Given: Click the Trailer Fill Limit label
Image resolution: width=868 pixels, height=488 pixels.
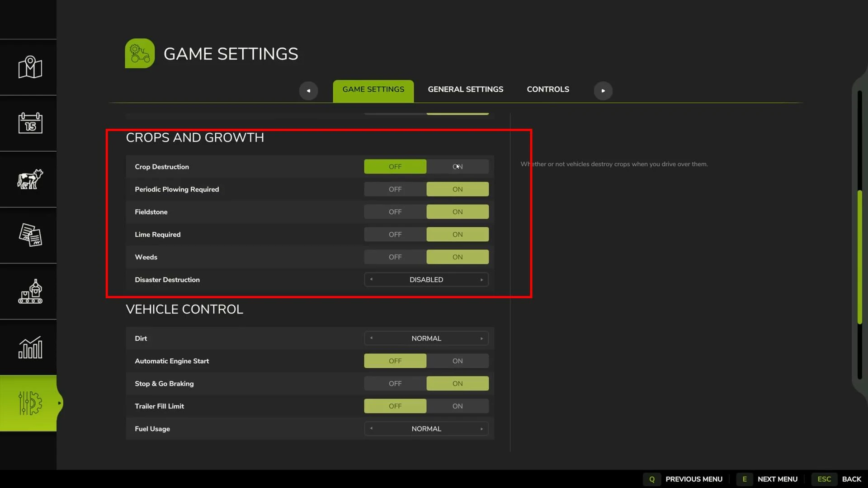Looking at the screenshot, I should [159, 406].
